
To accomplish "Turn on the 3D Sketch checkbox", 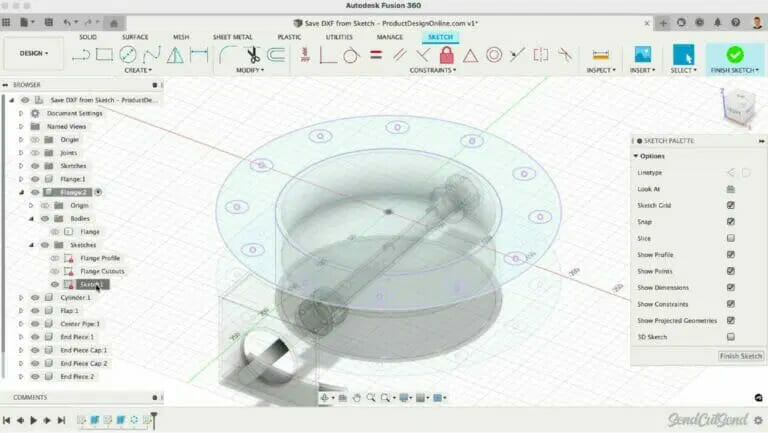I will pos(731,337).
